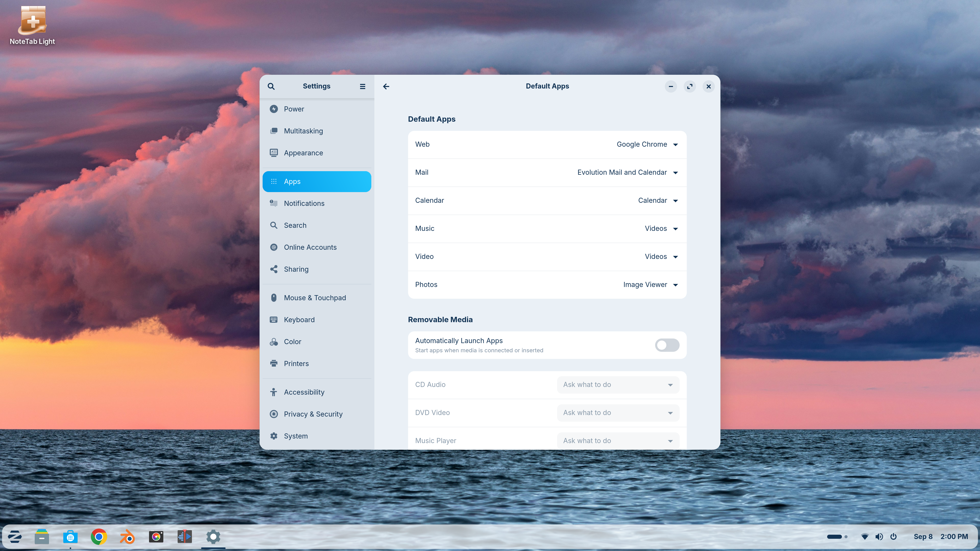Click the Color sidebar icon
980x551 pixels.
(x=274, y=342)
